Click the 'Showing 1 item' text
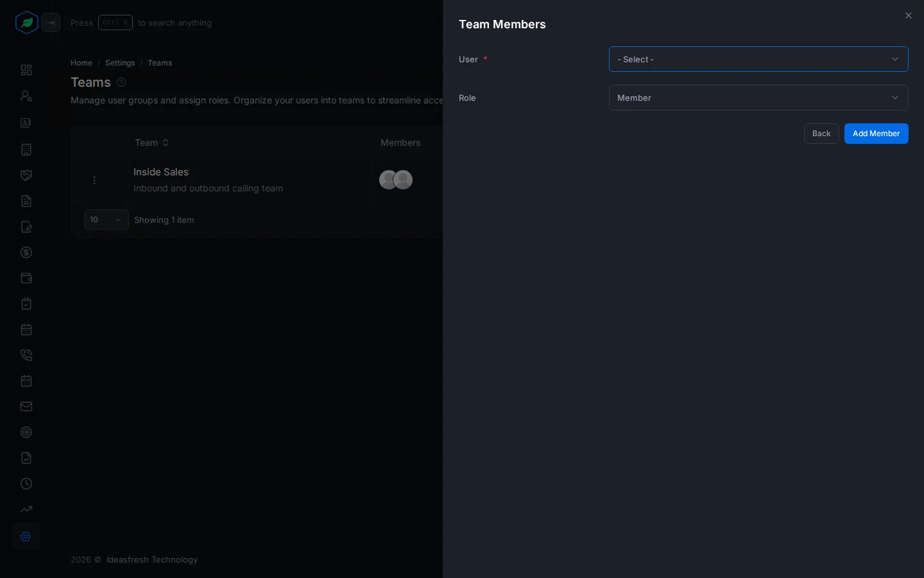Image resolution: width=924 pixels, height=578 pixels. click(x=164, y=220)
